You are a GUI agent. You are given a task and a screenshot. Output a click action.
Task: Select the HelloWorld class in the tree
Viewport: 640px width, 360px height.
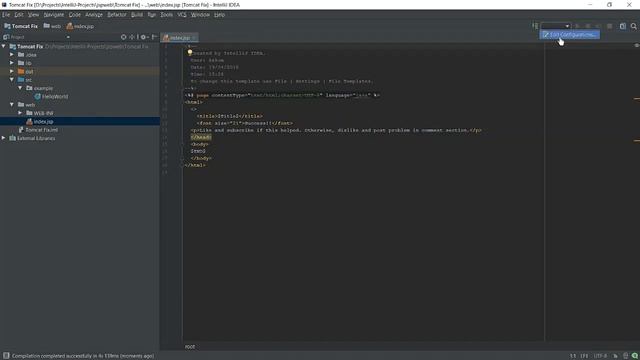51,96
